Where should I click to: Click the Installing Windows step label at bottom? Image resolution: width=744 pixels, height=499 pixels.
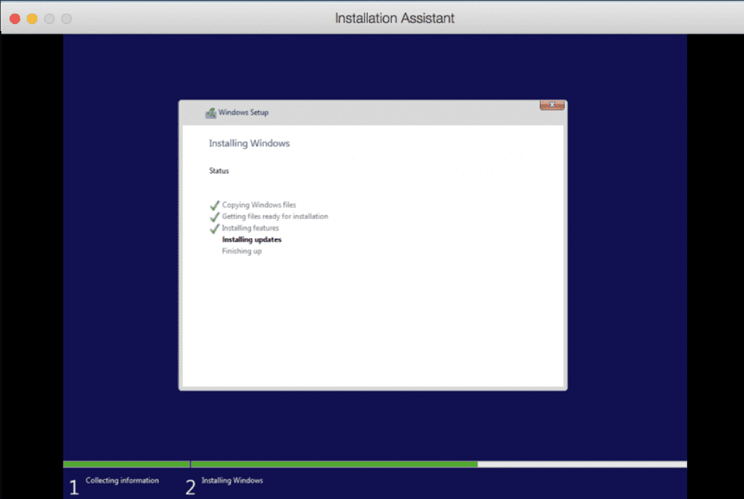(x=232, y=481)
